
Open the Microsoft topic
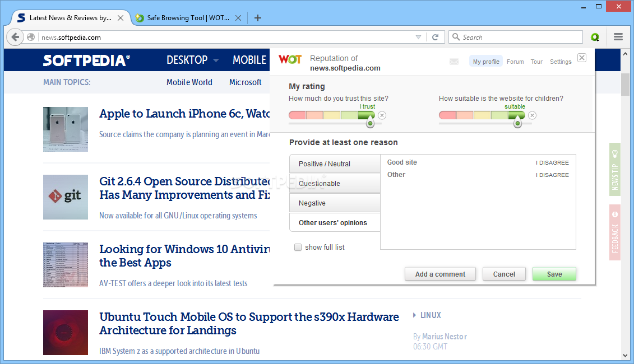tap(245, 82)
